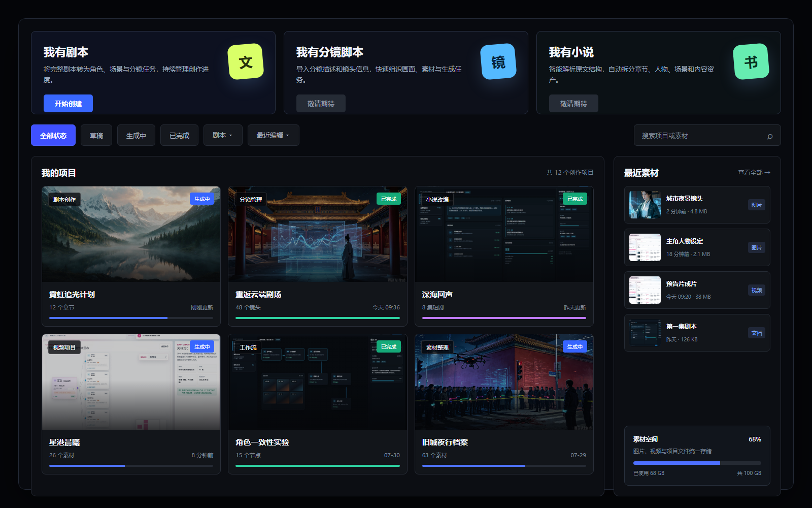The height and width of the screenshot is (508, 812).
Task: Open 城市夜景镜头 material thumbnail
Action: pos(645,205)
